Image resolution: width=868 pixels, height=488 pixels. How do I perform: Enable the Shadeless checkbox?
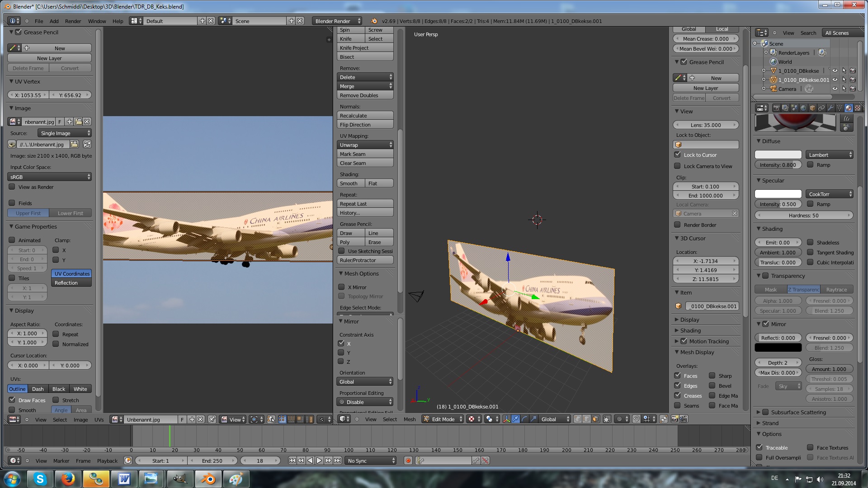coord(810,242)
